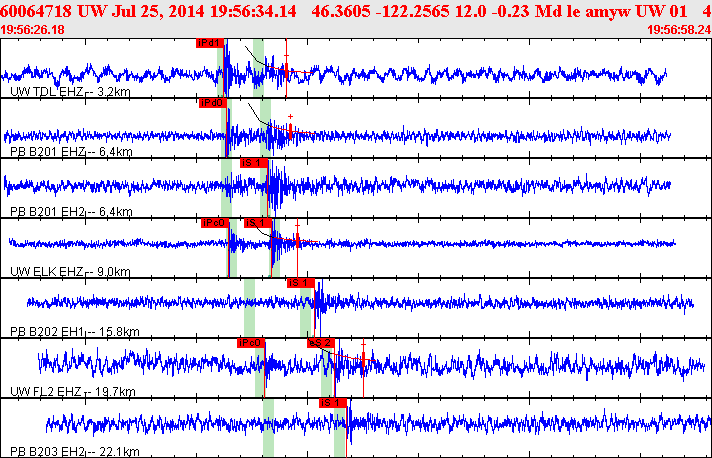Select the UW FL2 EHZ 19.7km label
712x458 pixels.
[73, 391]
